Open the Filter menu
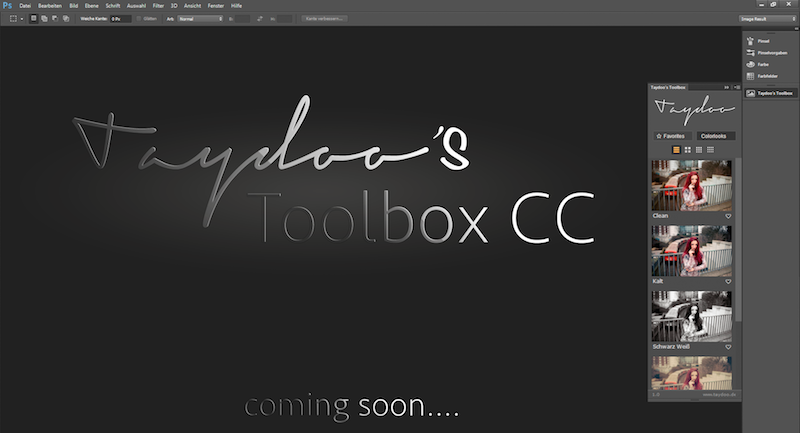 point(158,6)
